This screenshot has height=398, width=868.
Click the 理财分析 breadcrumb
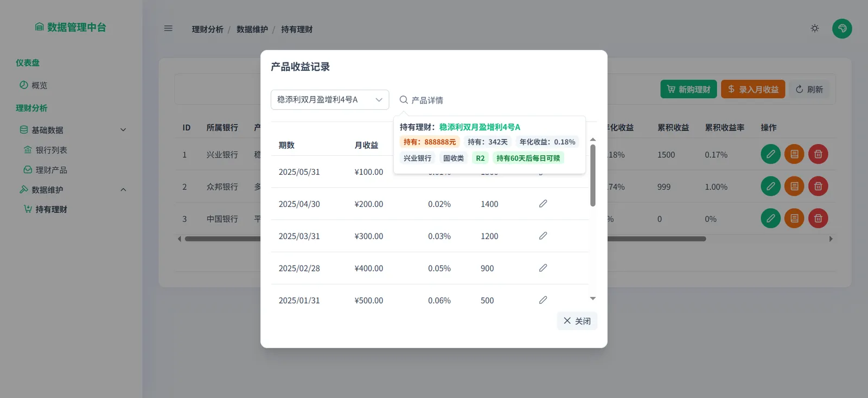[x=207, y=29]
